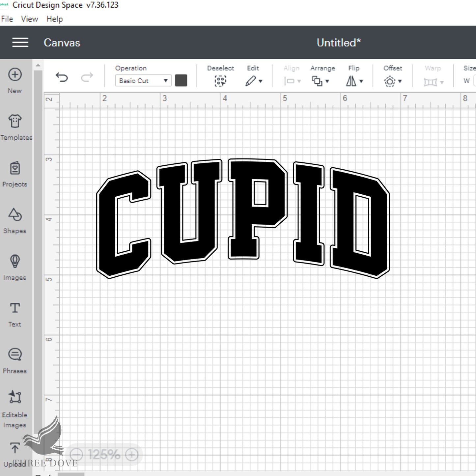Image resolution: width=476 pixels, height=476 pixels.
Task: Click the Flip icon
Action: (x=351, y=81)
